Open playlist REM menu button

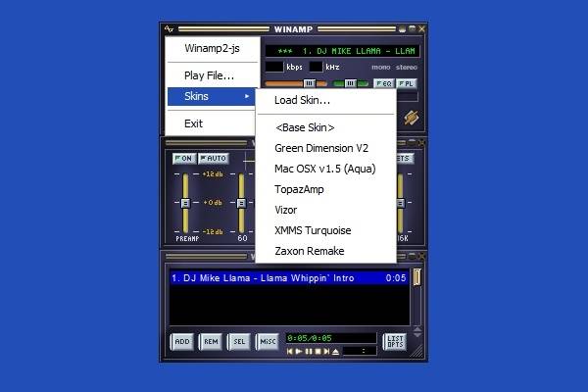211,342
